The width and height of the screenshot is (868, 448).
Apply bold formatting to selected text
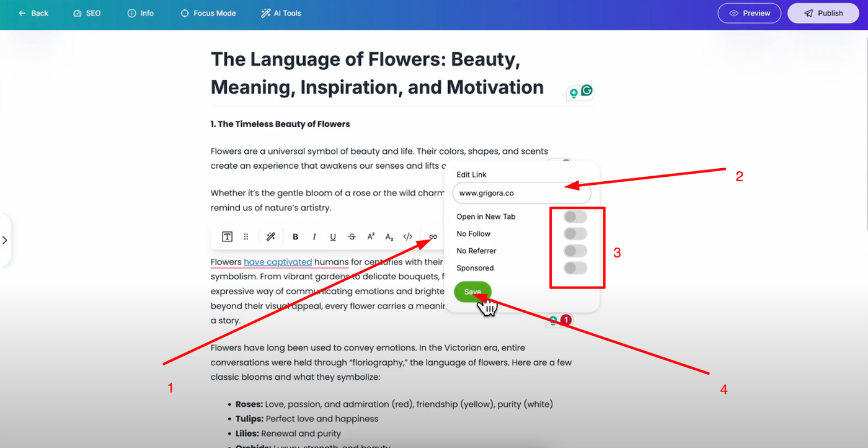(296, 236)
